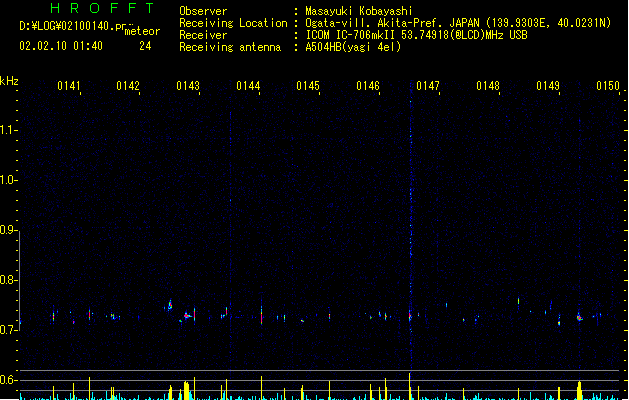Viewport: 629px width, 400px height.
Task: Click the Receiver field label
Action: coord(203,35)
